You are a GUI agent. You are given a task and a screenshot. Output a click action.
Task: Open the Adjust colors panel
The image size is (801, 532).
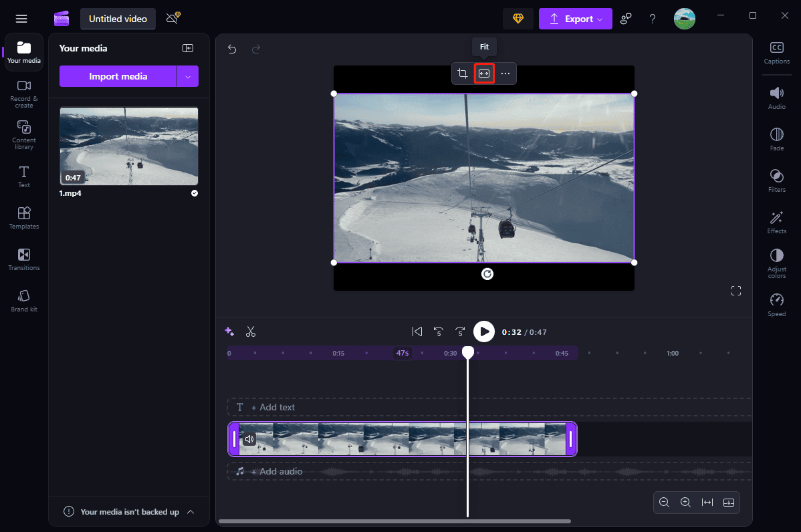tap(776, 263)
